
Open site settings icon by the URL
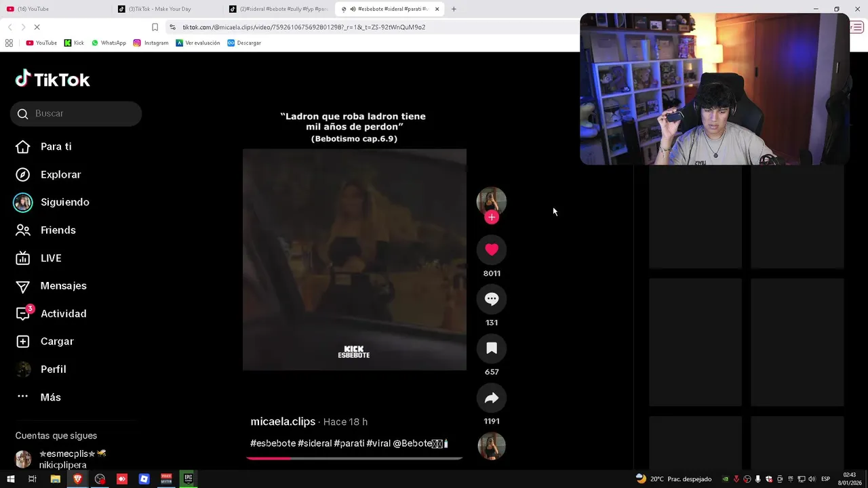[x=172, y=27]
